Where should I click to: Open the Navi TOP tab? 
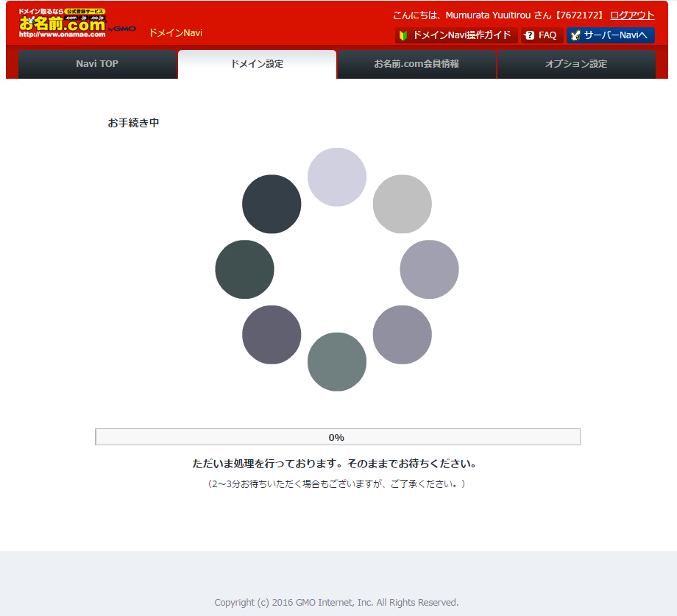point(97,64)
